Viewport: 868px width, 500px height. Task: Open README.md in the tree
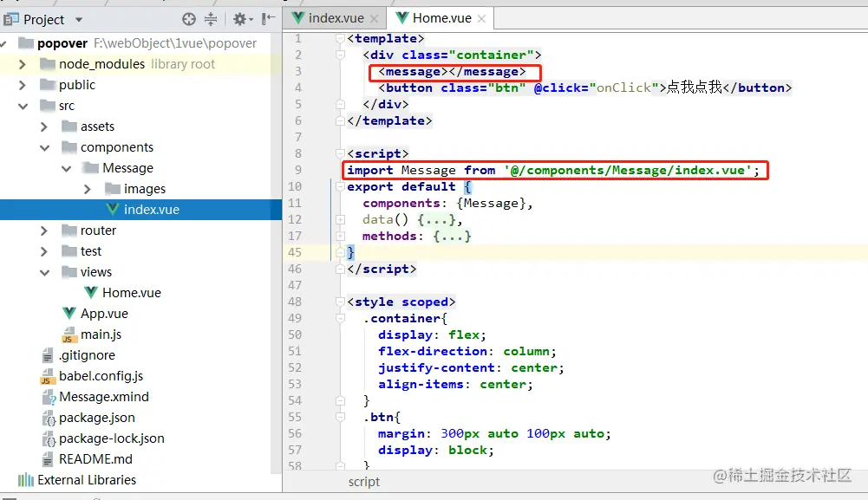[x=95, y=459]
